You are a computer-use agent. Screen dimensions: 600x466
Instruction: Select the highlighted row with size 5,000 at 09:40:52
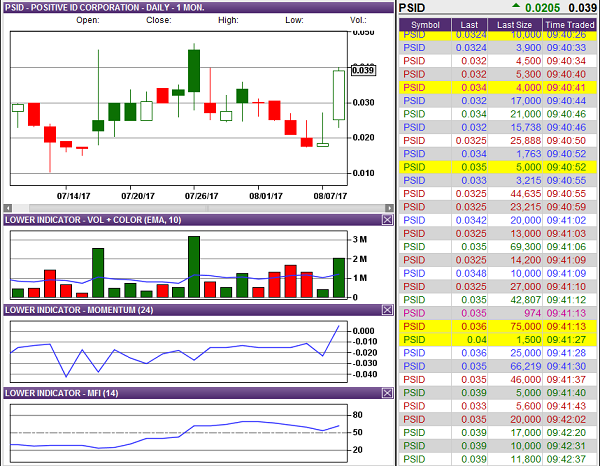[x=497, y=167]
